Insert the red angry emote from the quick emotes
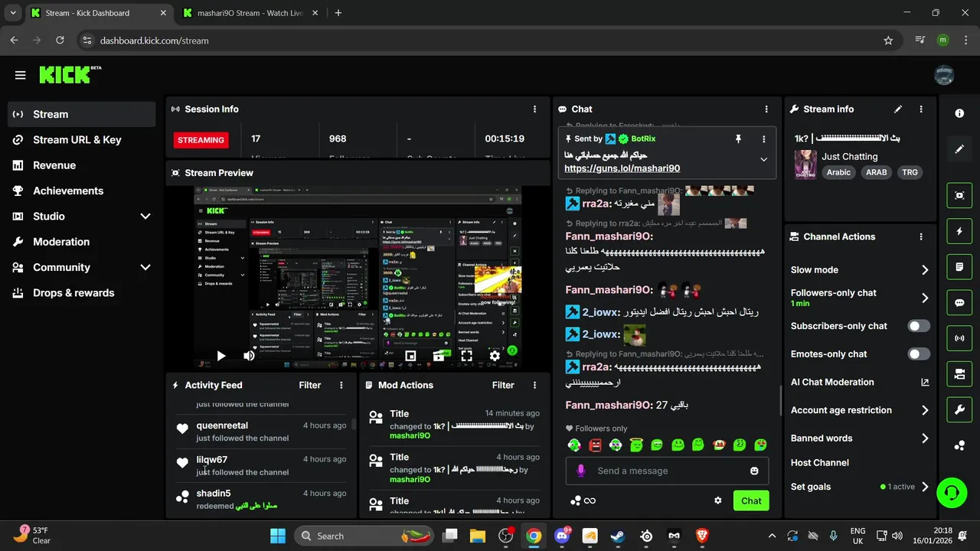980x551 pixels. pos(596,445)
